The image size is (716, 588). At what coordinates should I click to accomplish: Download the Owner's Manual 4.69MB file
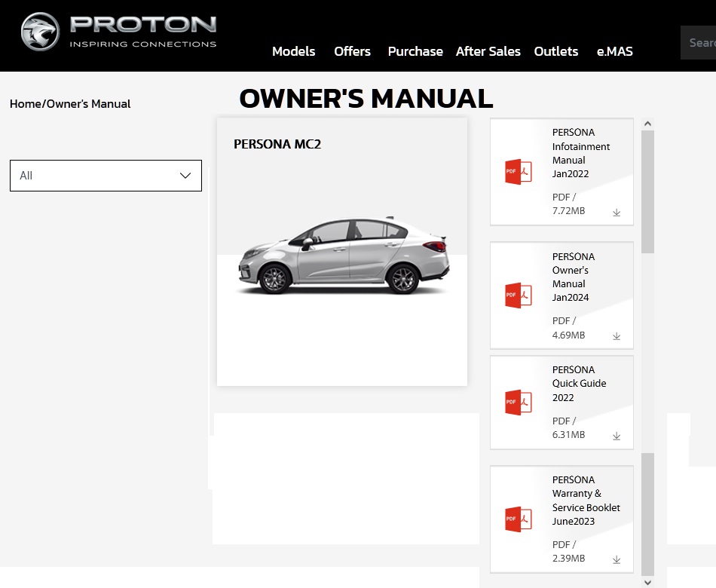[x=617, y=336]
